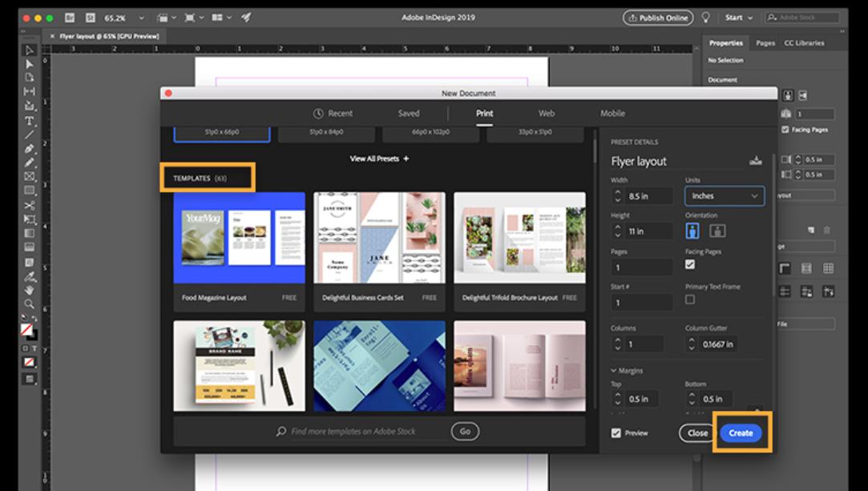The height and width of the screenshot is (491, 868).
Task: Select the Selection tool arrow
Action: (x=30, y=50)
